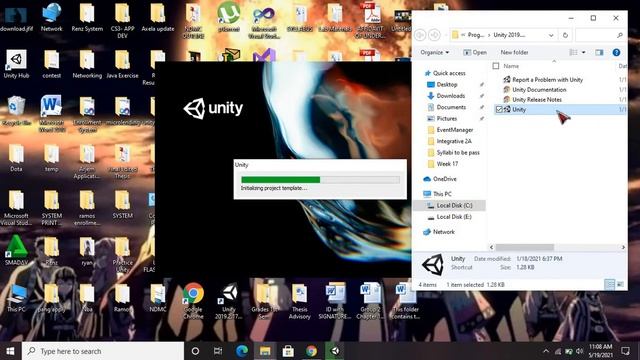Open Task View from the taskbar
The image size is (640, 360).
point(218,351)
